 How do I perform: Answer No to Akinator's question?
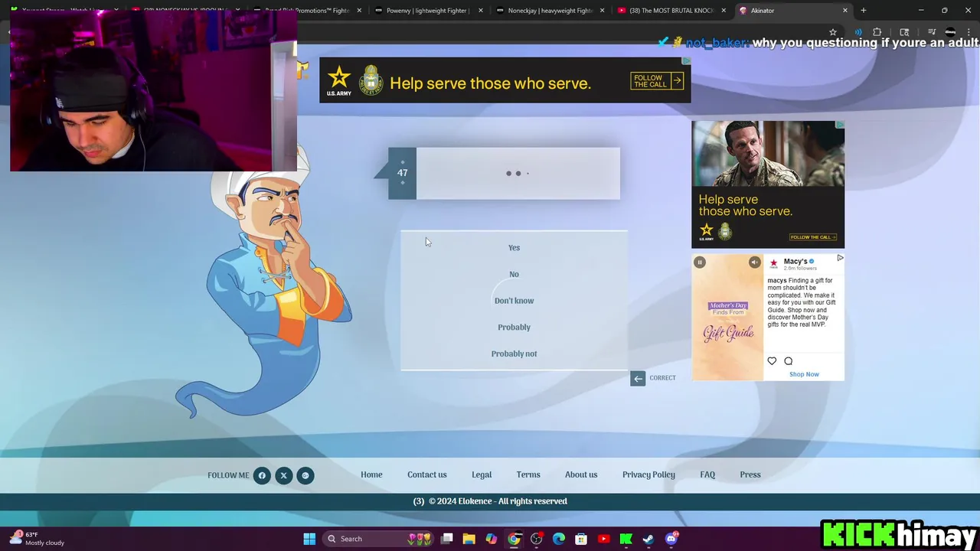(x=514, y=274)
